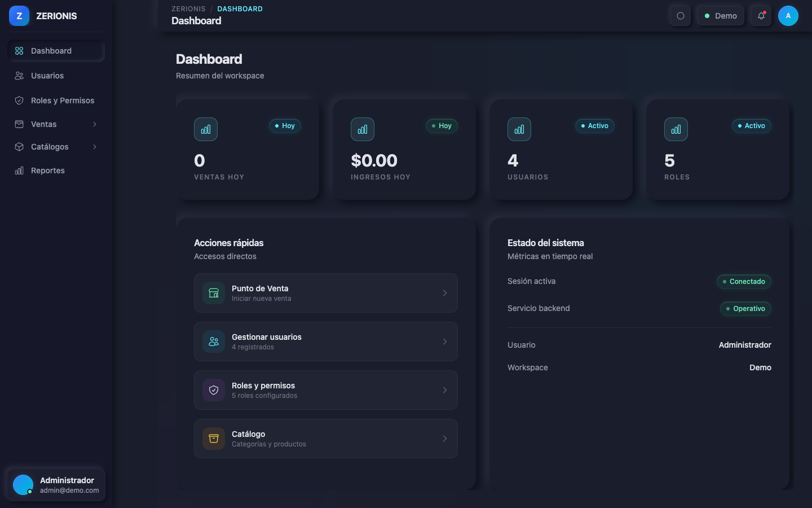Click the Ventas card icon in sidebar

pos(19,124)
